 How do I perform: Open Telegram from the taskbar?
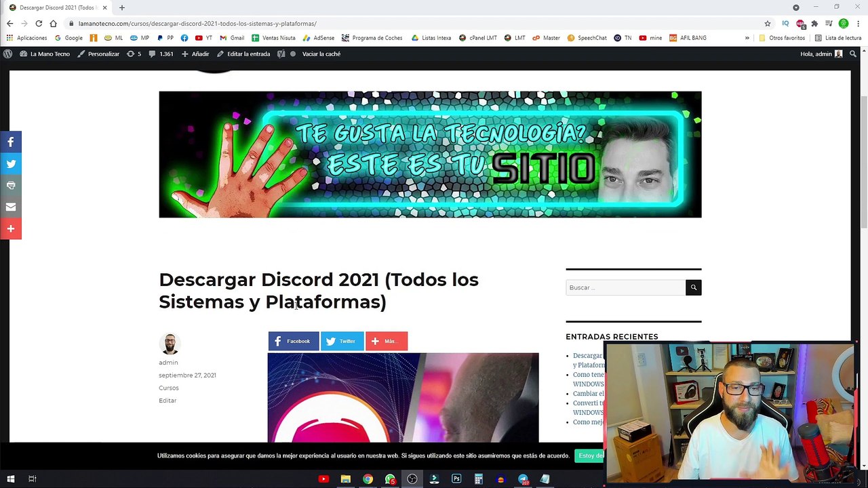point(523,479)
